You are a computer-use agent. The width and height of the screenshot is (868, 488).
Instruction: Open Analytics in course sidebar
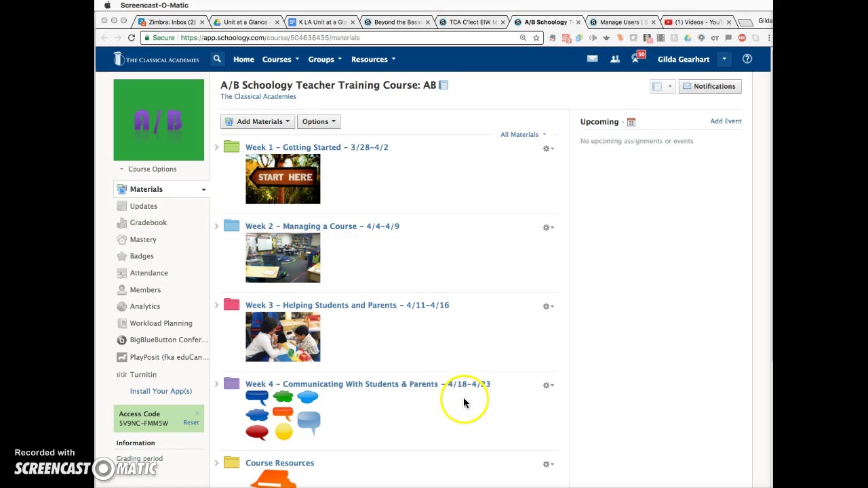[x=144, y=306]
